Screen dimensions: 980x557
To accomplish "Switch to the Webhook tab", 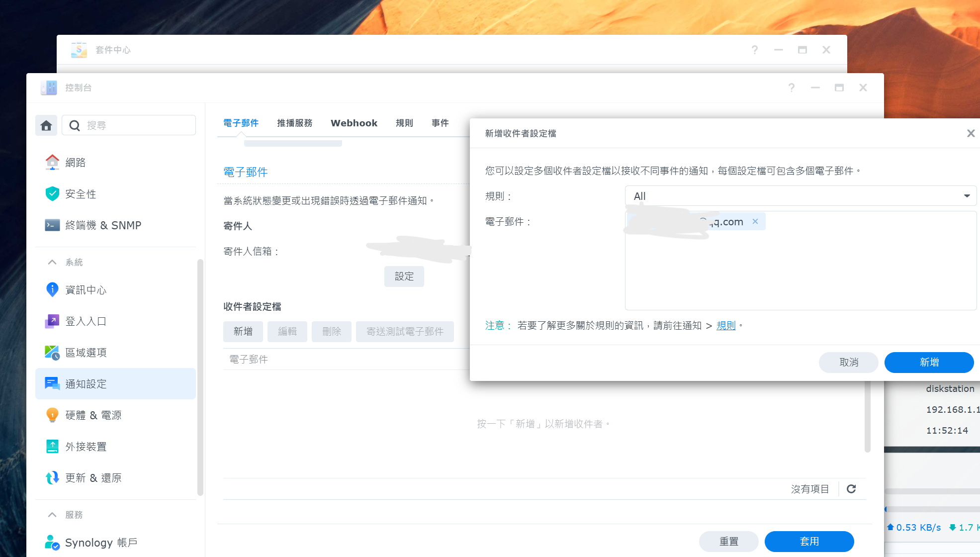I will (x=354, y=123).
